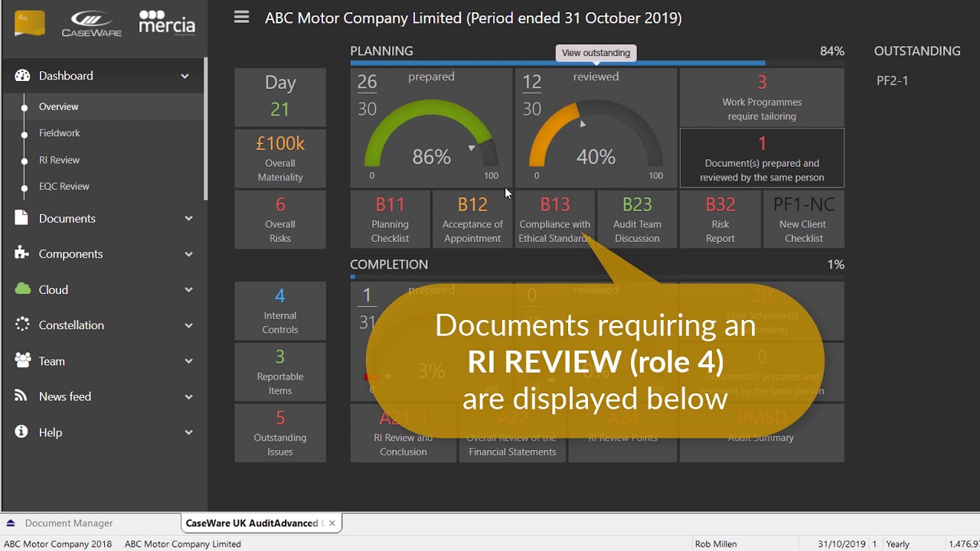Open the B13 Compliance with Ethical Standards tile
The height and width of the screenshot is (551, 980).
click(554, 219)
